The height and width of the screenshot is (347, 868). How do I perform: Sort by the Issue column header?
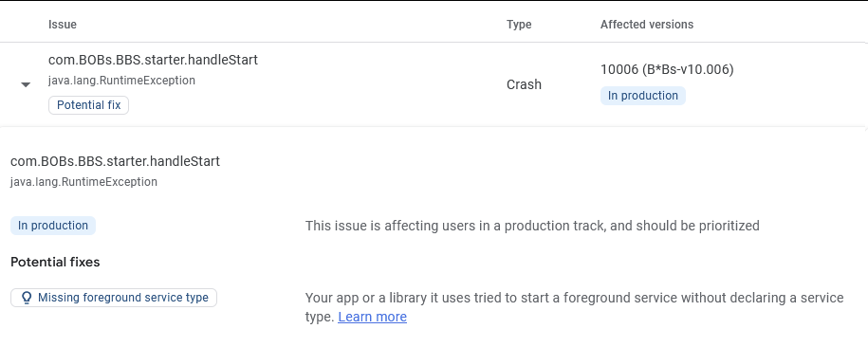(x=63, y=25)
